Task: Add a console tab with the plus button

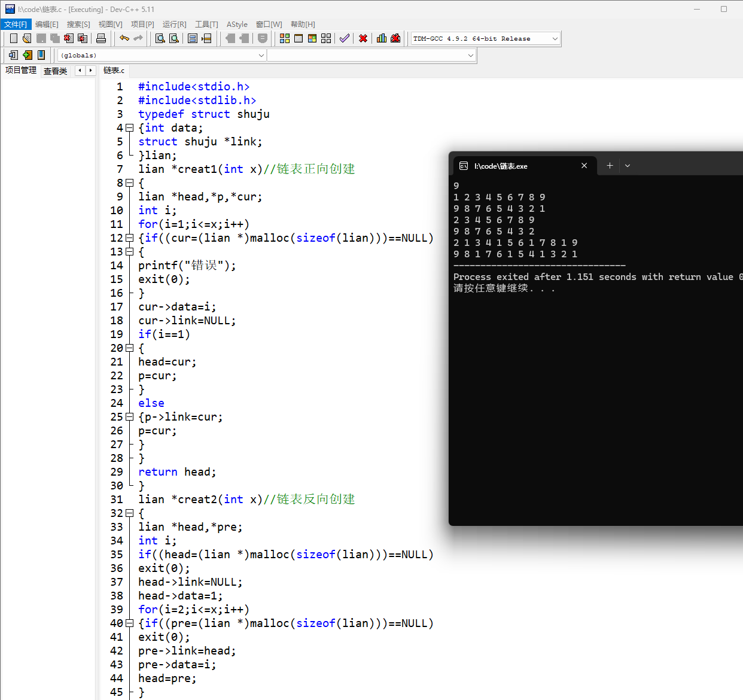Action: coord(610,166)
